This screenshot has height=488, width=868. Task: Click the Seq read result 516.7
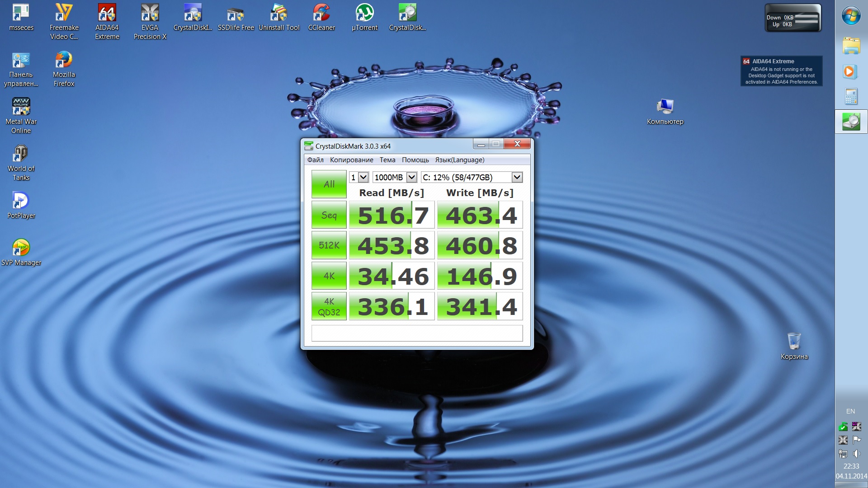click(x=392, y=215)
